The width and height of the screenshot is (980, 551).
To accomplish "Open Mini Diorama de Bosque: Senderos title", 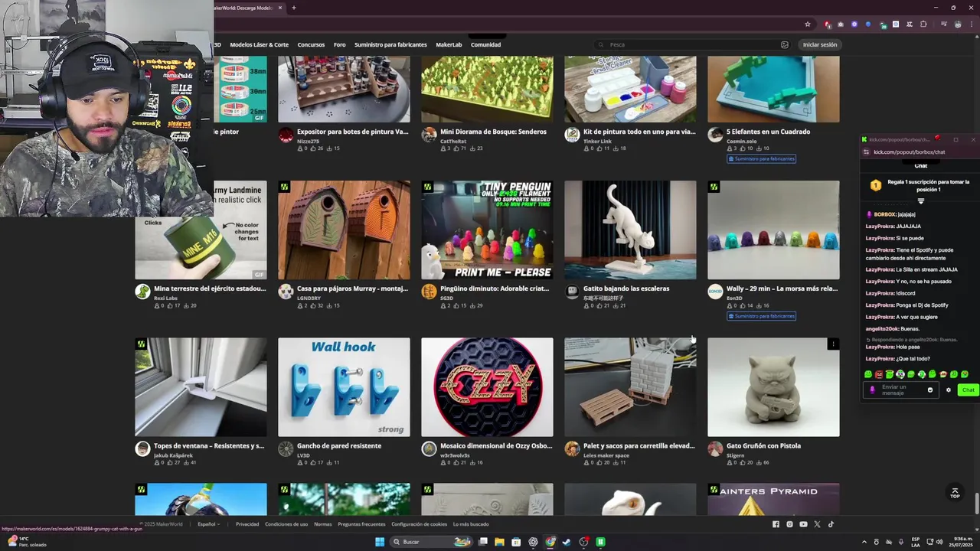I will (493, 132).
